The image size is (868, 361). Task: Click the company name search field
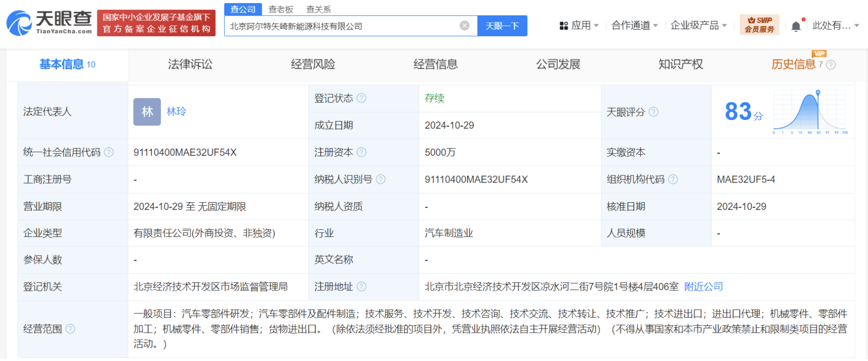click(x=343, y=26)
